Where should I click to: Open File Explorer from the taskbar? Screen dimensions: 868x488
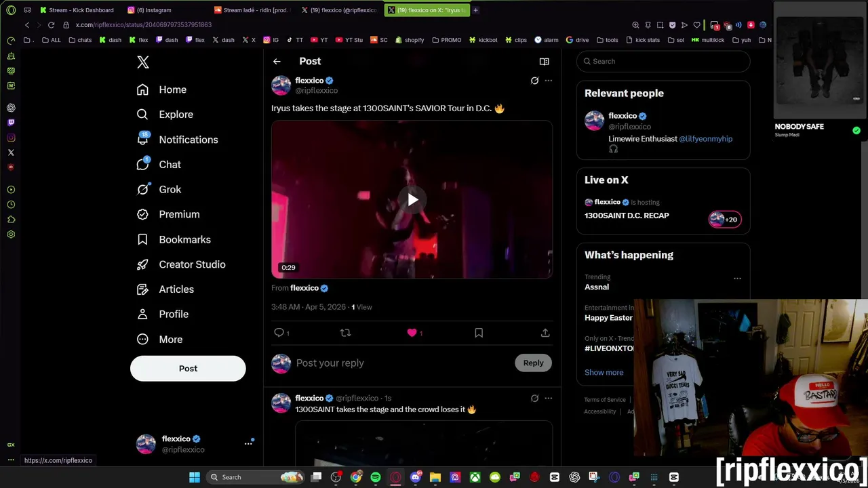[435, 477]
